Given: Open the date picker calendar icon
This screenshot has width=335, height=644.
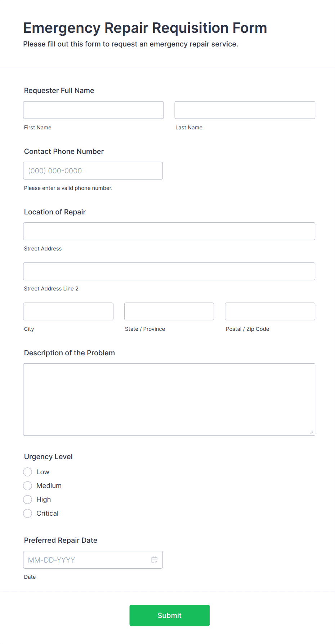Looking at the screenshot, I should (x=154, y=560).
